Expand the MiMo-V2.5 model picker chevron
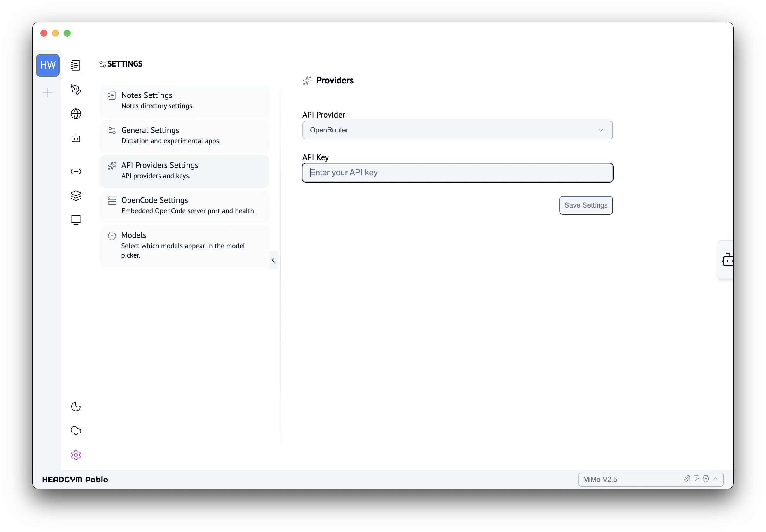 pyautogui.click(x=715, y=479)
